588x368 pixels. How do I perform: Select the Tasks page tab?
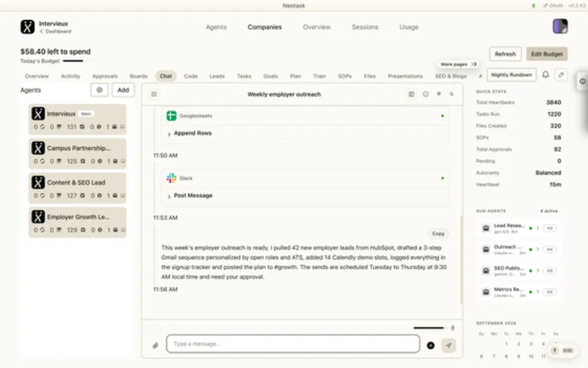click(x=244, y=77)
